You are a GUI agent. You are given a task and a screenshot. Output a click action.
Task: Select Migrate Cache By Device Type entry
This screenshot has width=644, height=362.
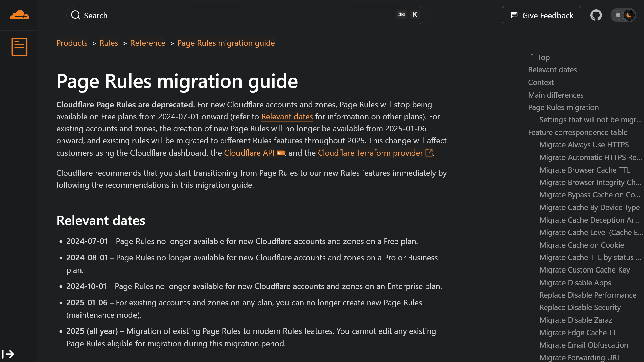click(590, 207)
